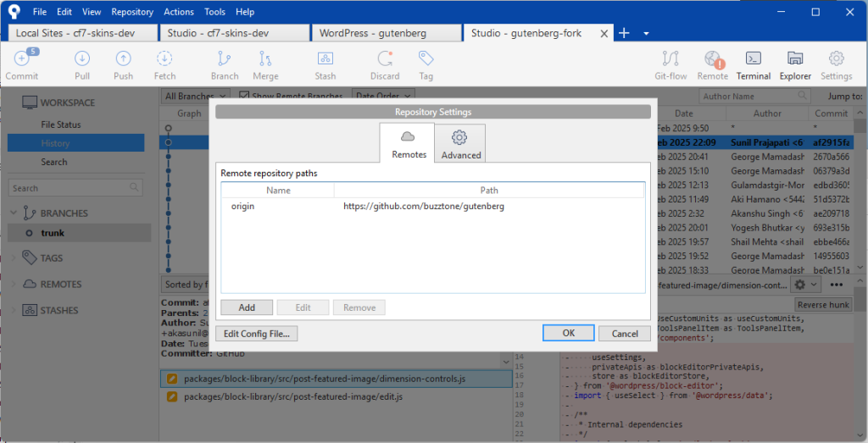Switch to the Advanced settings tab
868x443 pixels.
[460, 144]
